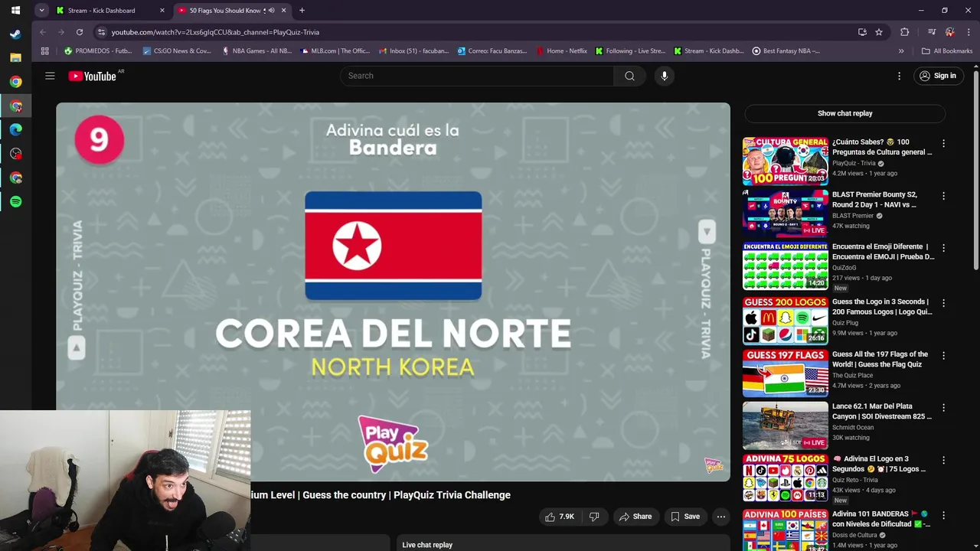Share the video with the Share button
The height and width of the screenshot is (551, 980).
coord(635,517)
